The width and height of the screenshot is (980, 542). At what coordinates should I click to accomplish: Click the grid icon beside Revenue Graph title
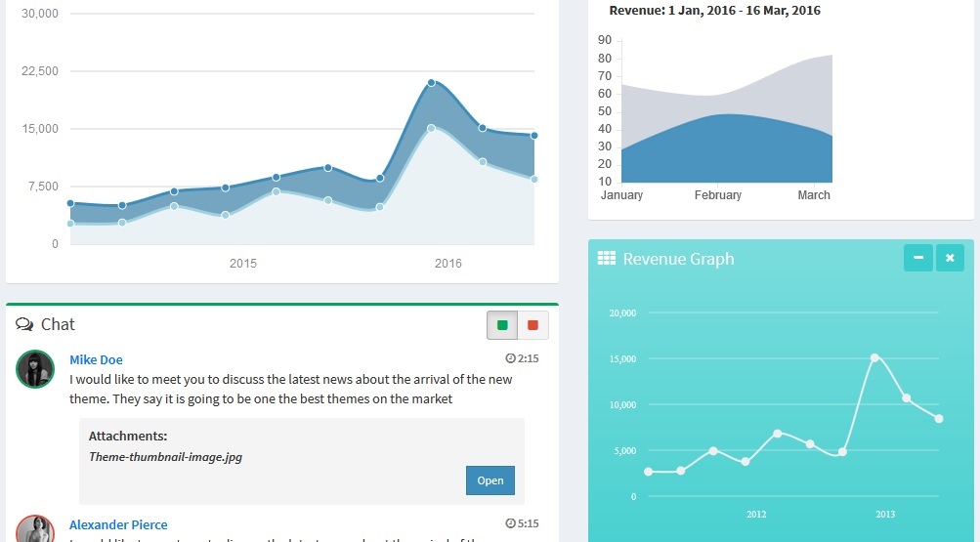[x=606, y=259]
